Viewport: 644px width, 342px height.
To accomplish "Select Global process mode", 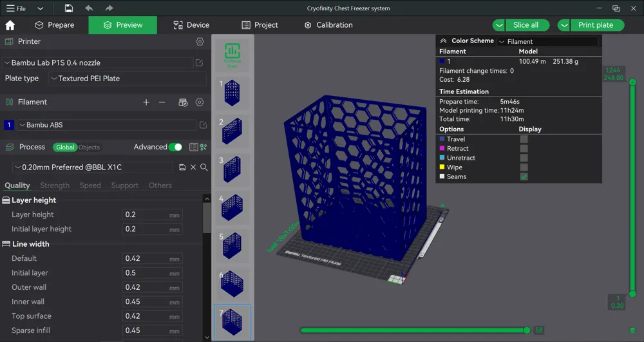I will click(x=65, y=147).
